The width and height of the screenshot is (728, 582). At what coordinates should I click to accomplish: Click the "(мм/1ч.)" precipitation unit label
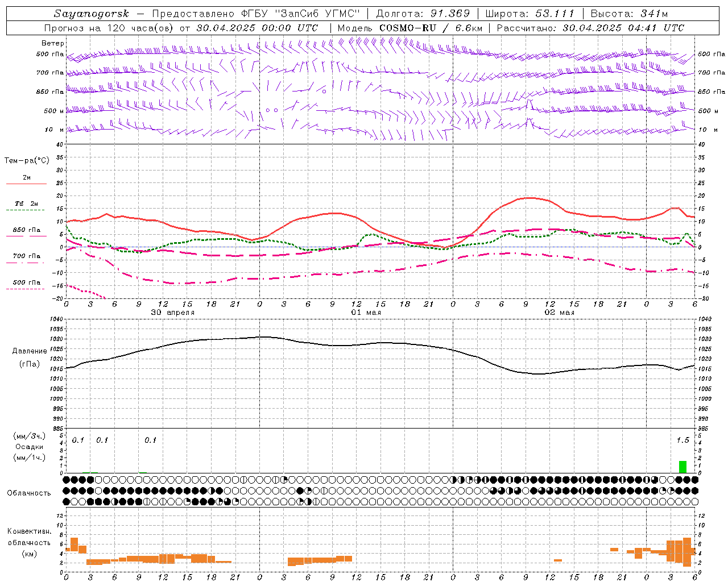[x=30, y=458]
